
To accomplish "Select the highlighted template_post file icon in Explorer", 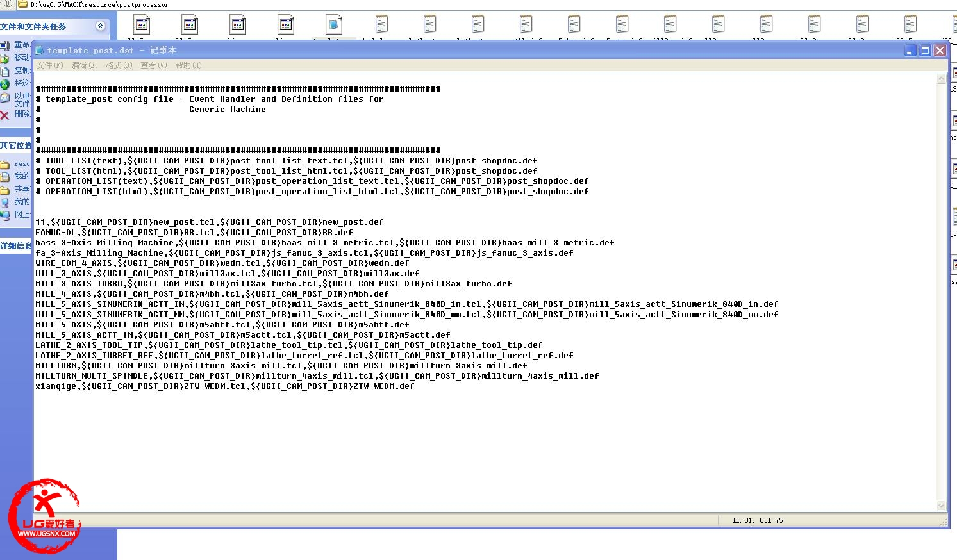I will click(x=334, y=26).
